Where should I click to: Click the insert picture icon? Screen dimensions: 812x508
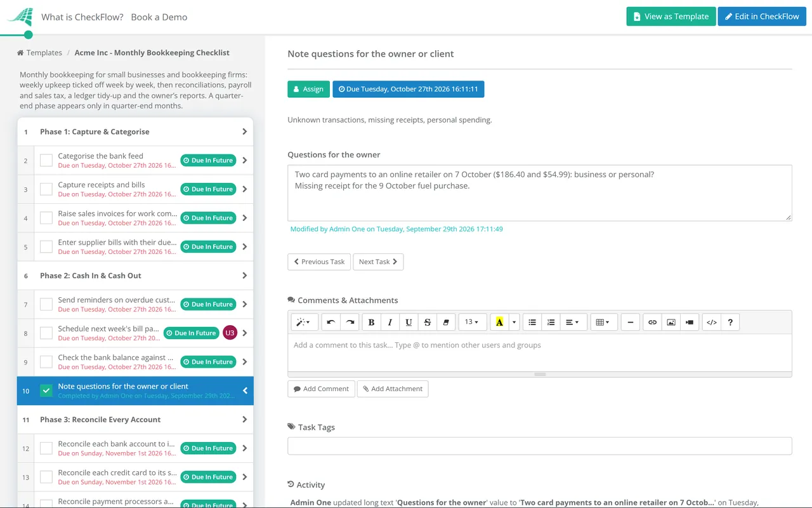pyautogui.click(x=671, y=323)
